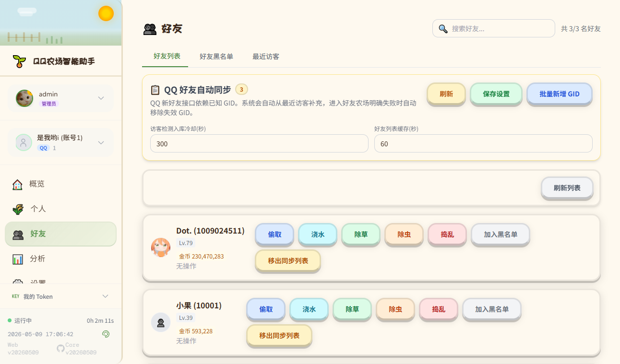Click the admin avatar picture

pos(24,98)
